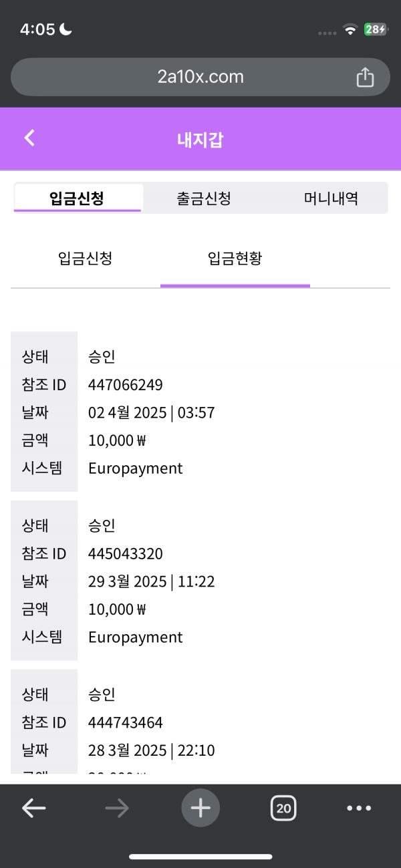Switch to the 머니내역 tab
This screenshot has width=401, height=868.
coord(331,198)
